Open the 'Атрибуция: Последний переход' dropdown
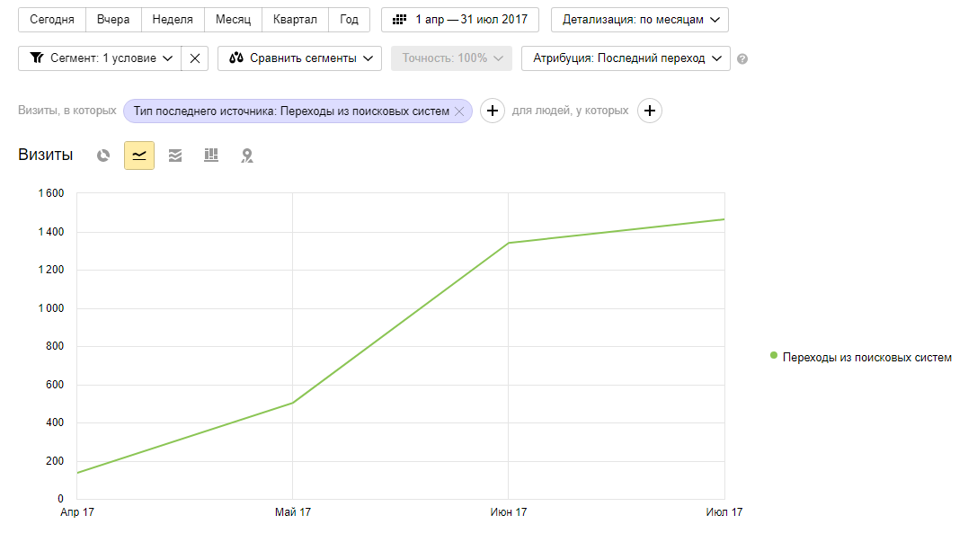The image size is (968, 560). [x=626, y=58]
